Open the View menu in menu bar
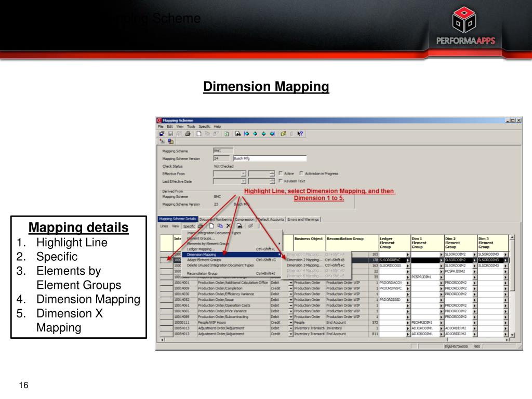532x399 pixels. (x=180, y=127)
